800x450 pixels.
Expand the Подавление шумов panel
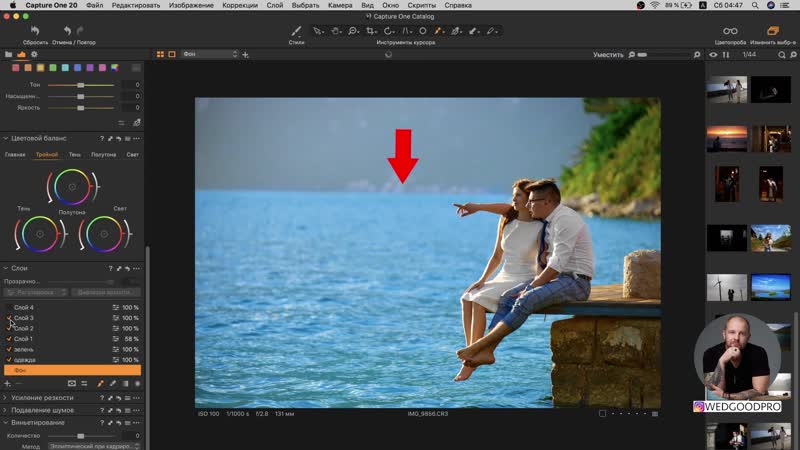pos(6,410)
